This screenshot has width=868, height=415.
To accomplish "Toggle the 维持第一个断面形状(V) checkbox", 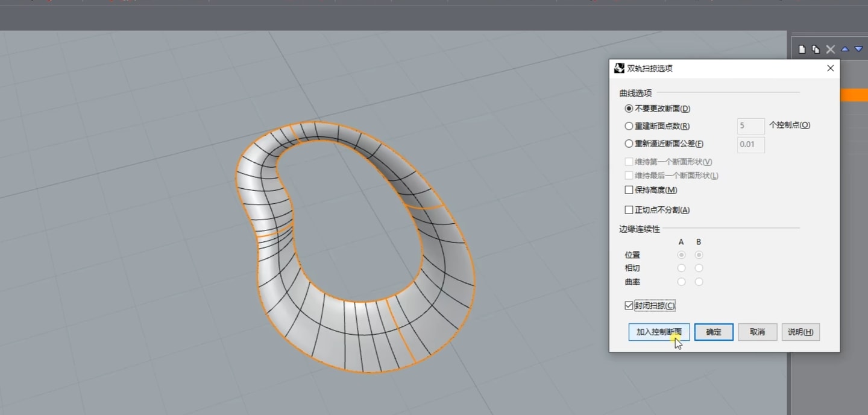I will point(629,162).
